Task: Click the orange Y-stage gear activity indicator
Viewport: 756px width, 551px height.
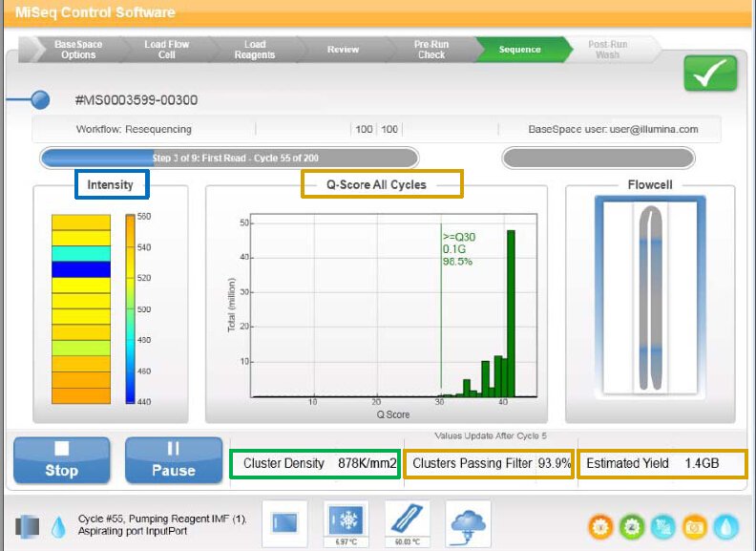Action: point(600,526)
